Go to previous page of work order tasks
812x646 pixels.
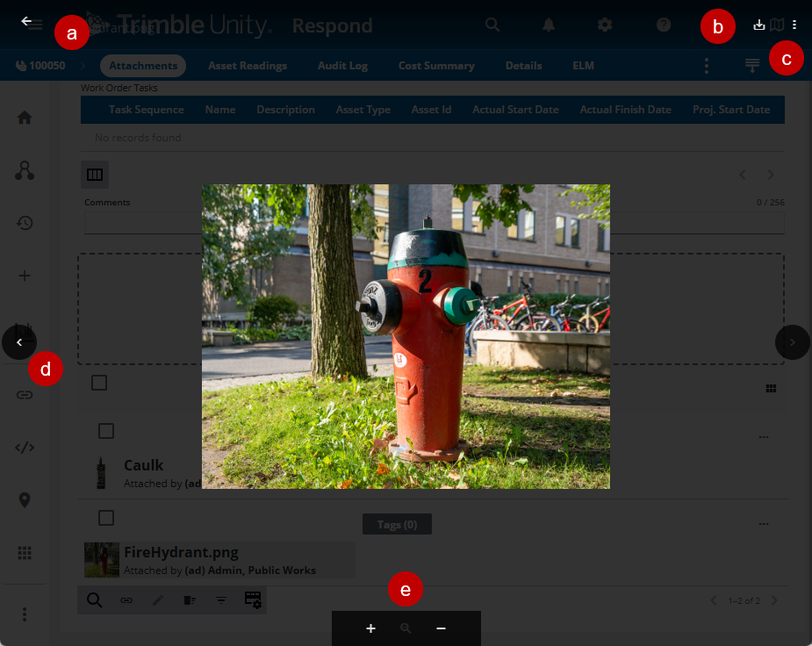(743, 175)
